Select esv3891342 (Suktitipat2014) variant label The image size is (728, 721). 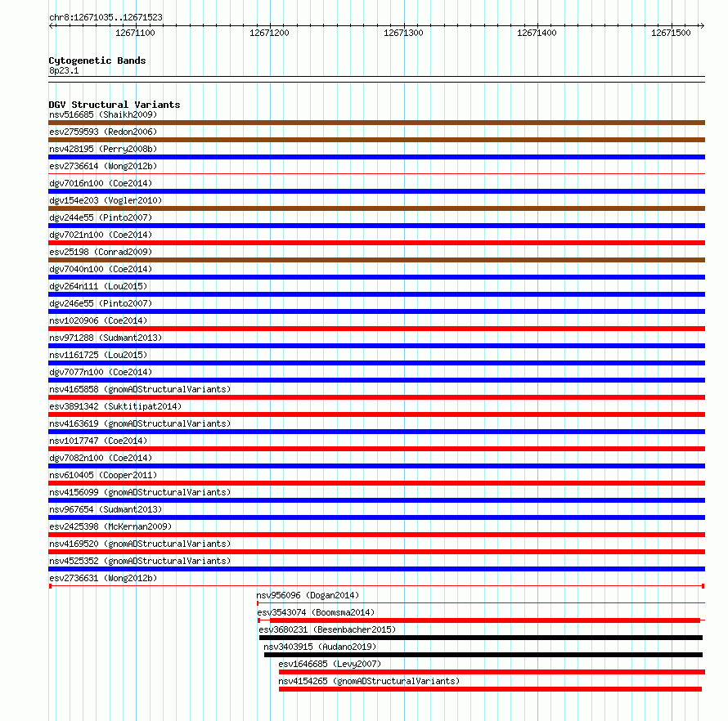115,406
